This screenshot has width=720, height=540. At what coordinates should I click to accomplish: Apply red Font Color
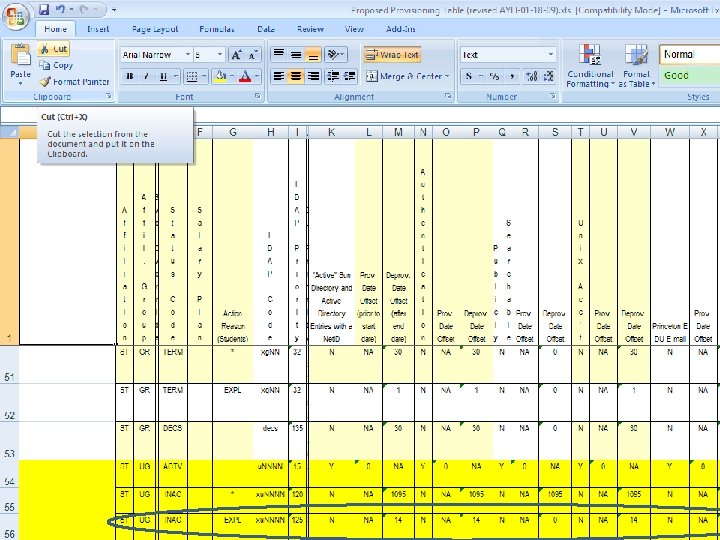[245, 76]
